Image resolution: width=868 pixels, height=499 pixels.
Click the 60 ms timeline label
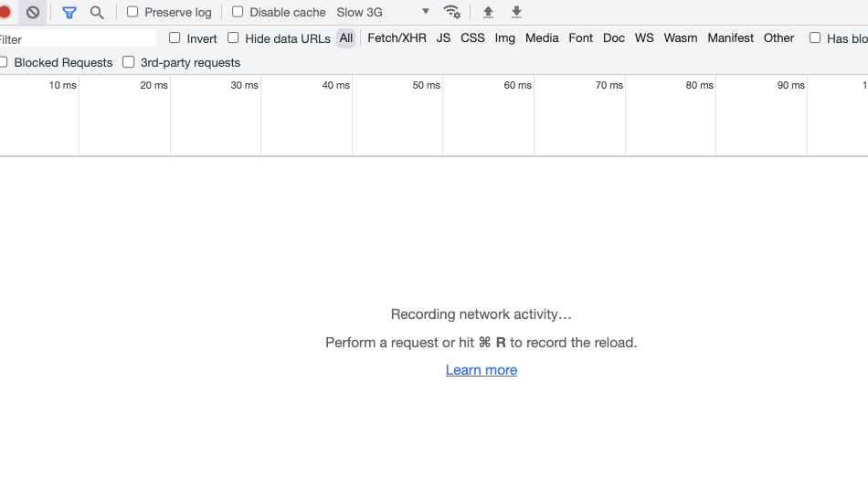tap(517, 85)
